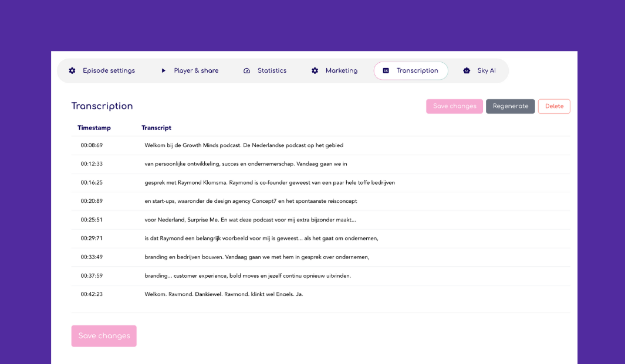The width and height of the screenshot is (625, 364).
Task: Select timestamp 00:20:89
Action: [x=92, y=201]
